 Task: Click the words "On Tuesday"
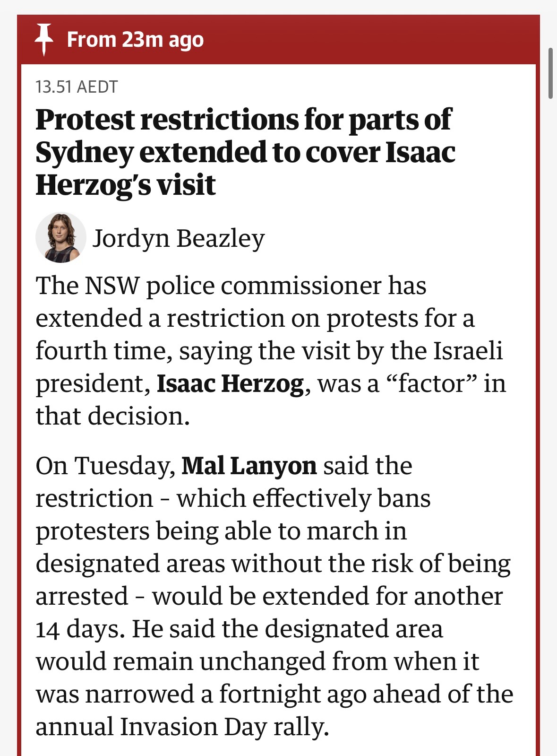pos(103,465)
